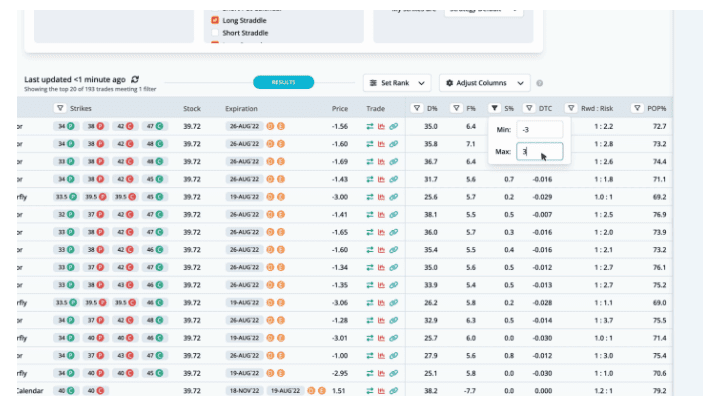Screen dimensions: 714x410
Task: Click the trade arrows icon in first row
Action: pyautogui.click(x=370, y=127)
